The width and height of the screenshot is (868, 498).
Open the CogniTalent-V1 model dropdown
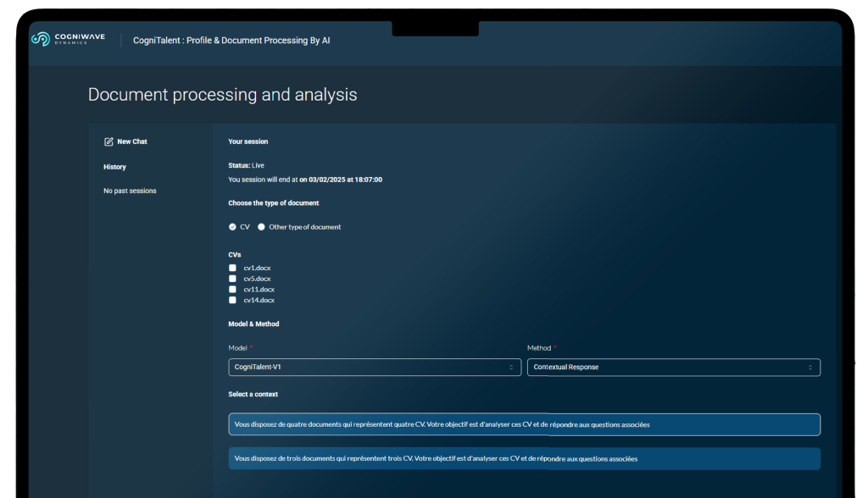[373, 368]
